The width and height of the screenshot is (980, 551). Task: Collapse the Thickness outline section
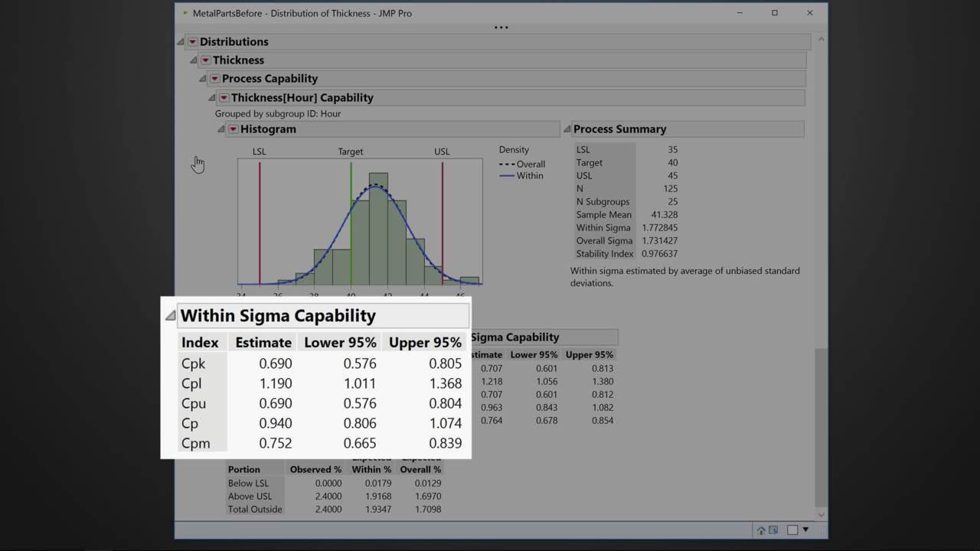pos(194,60)
